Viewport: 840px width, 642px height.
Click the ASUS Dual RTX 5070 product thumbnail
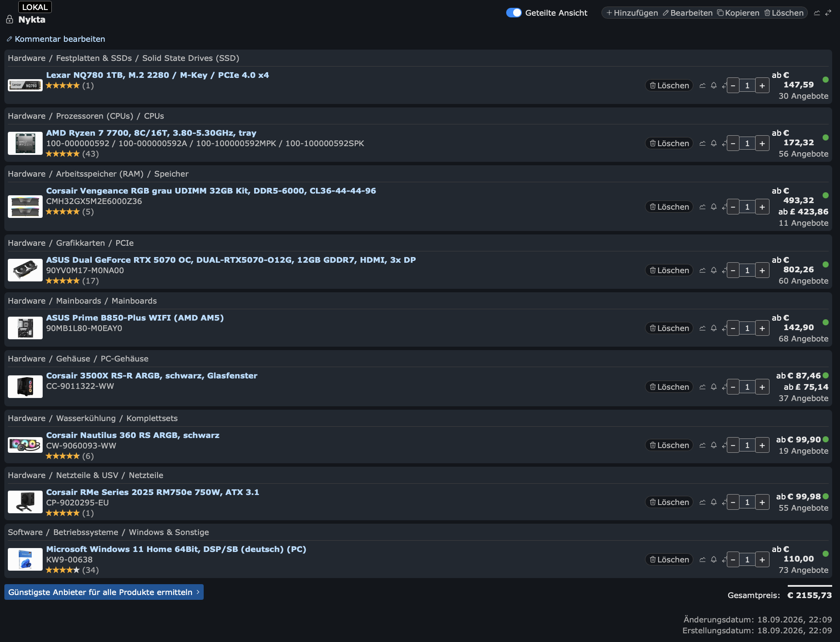pos(25,270)
